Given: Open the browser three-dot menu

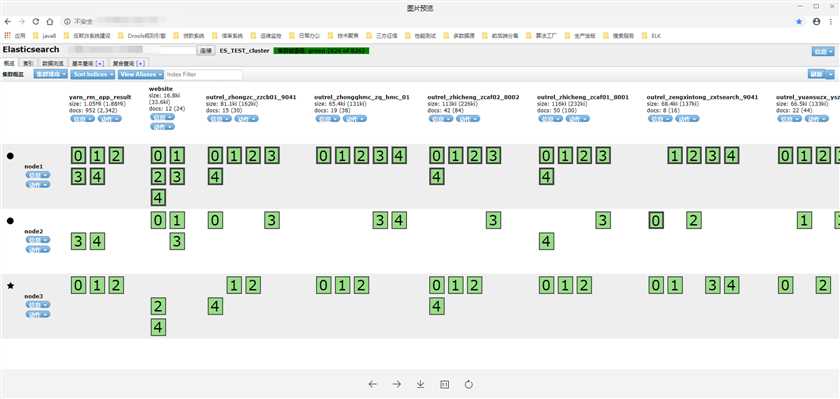Looking at the screenshot, I should click(x=831, y=21).
